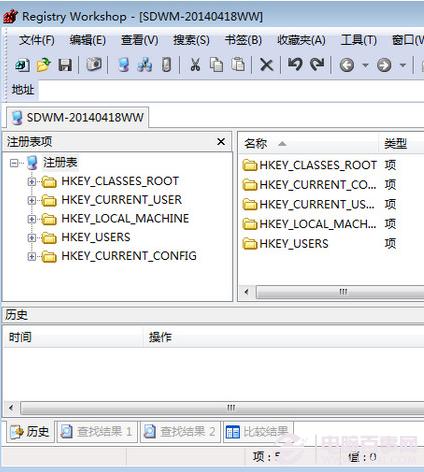Click the local computer registry icon
The height and width of the screenshot is (472, 424).
point(124,65)
